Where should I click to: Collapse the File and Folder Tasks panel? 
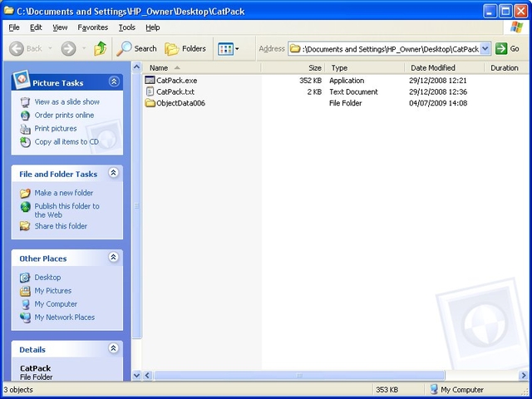click(113, 173)
